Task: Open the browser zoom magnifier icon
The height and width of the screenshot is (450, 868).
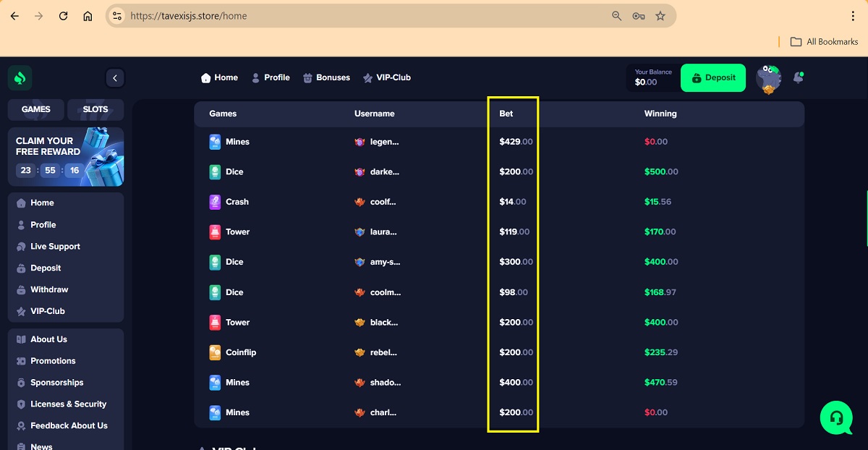Action: coord(616,16)
